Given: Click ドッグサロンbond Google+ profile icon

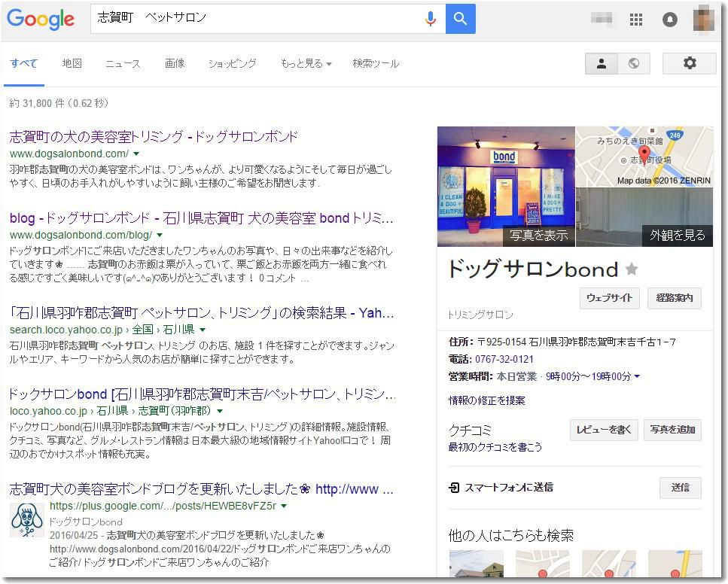Looking at the screenshot, I should 27,521.
